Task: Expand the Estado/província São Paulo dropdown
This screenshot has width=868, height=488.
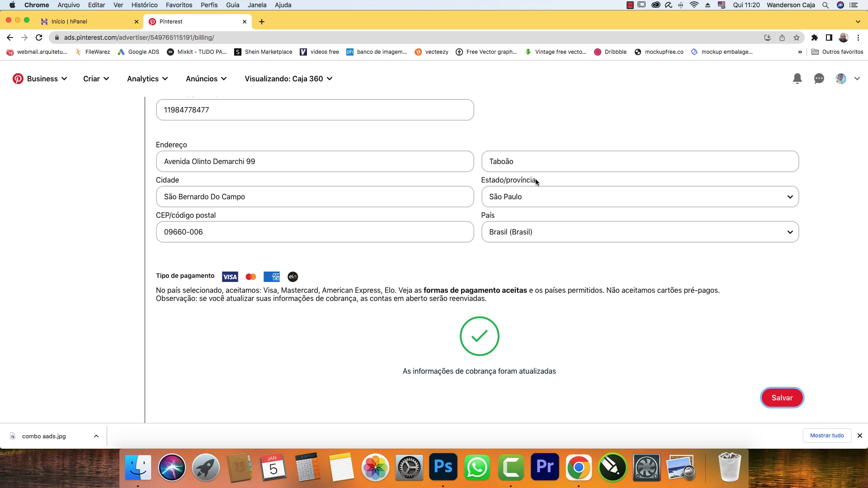Action: (x=640, y=197)
